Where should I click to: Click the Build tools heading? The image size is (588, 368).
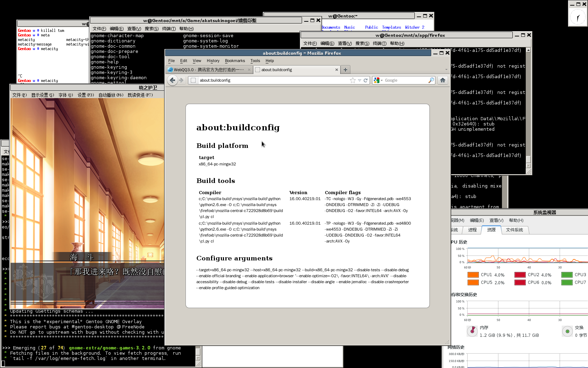point(216,181)
